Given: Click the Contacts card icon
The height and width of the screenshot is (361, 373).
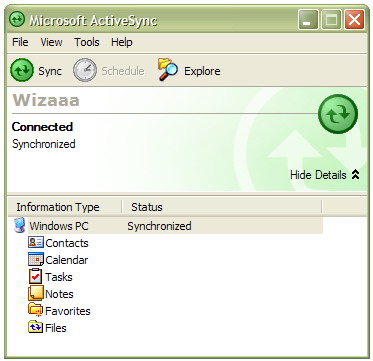Looking at the screenshot, I should pos(36,242).
